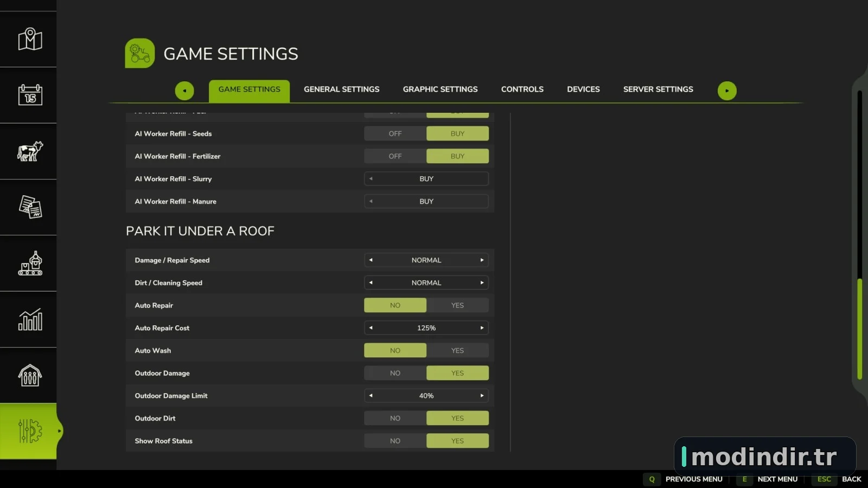The width and height of the screenshot is (868, 488).
Task: Open the Controls tab
Action: click(x=522, y=89)
